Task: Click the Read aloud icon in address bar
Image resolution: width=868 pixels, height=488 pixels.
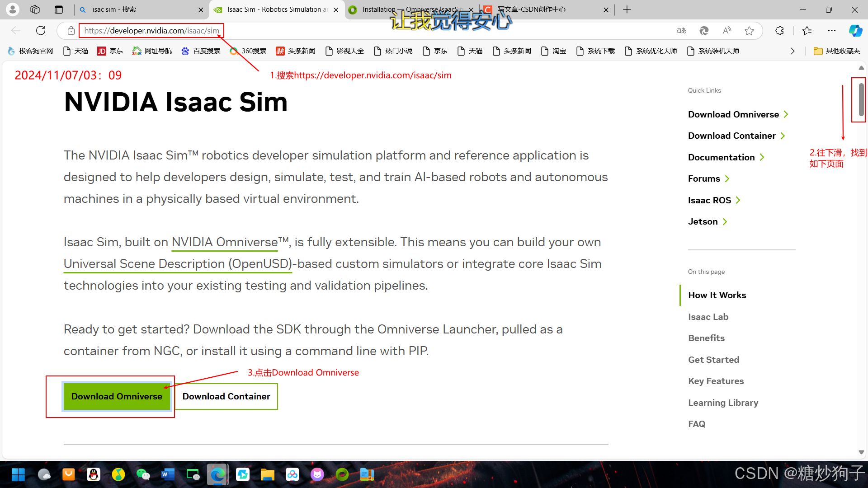Action: [726, 31]
